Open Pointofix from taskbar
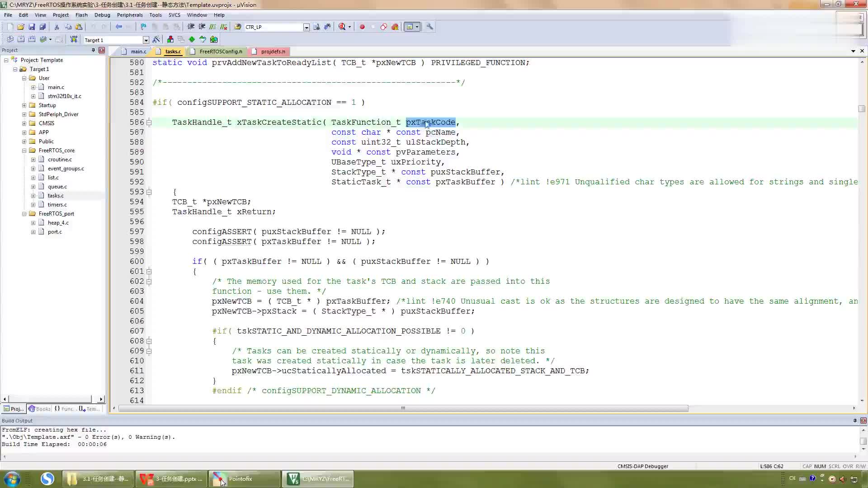This screenshot has width=868, height=488. [x=245, y=479]
